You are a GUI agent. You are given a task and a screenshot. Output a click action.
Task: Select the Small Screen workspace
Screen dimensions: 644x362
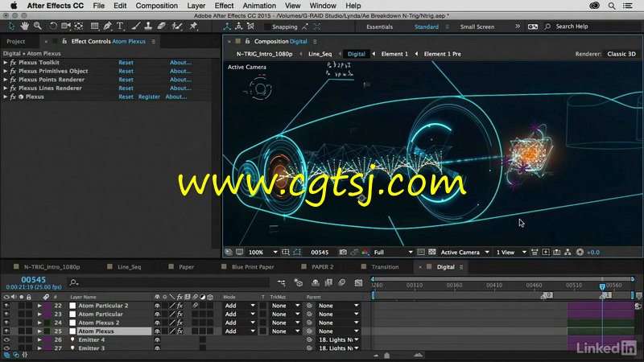click(x=477, y=27)
